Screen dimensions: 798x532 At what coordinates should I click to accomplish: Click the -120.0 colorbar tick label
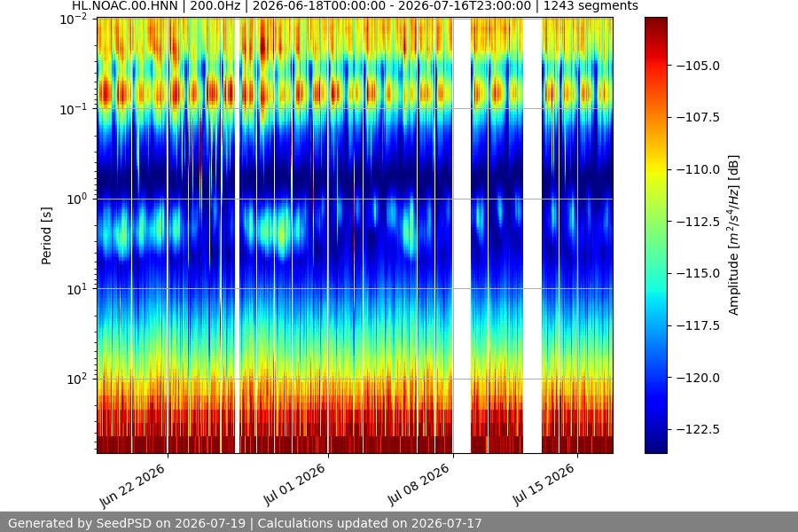[699, 378]
